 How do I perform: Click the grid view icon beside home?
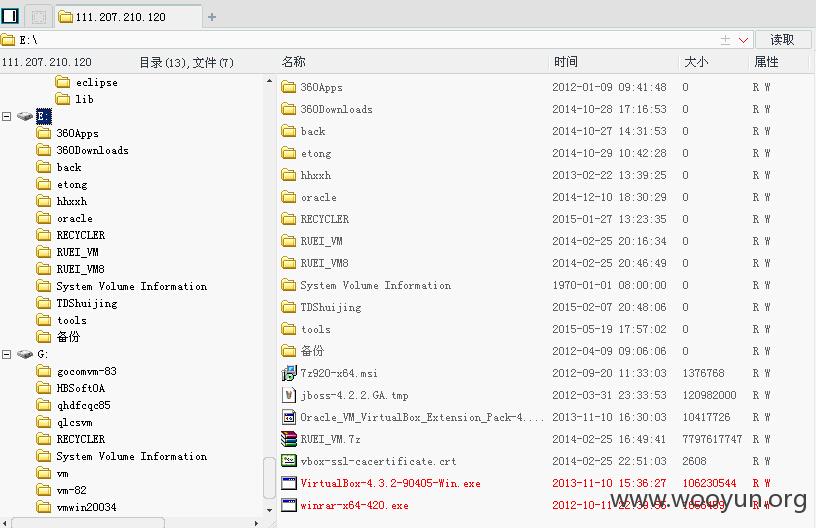pos(39,17)
